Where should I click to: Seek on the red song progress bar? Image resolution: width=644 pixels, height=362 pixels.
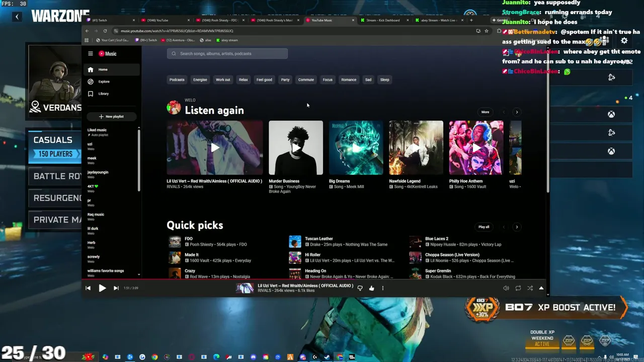(x=314, y=279)
